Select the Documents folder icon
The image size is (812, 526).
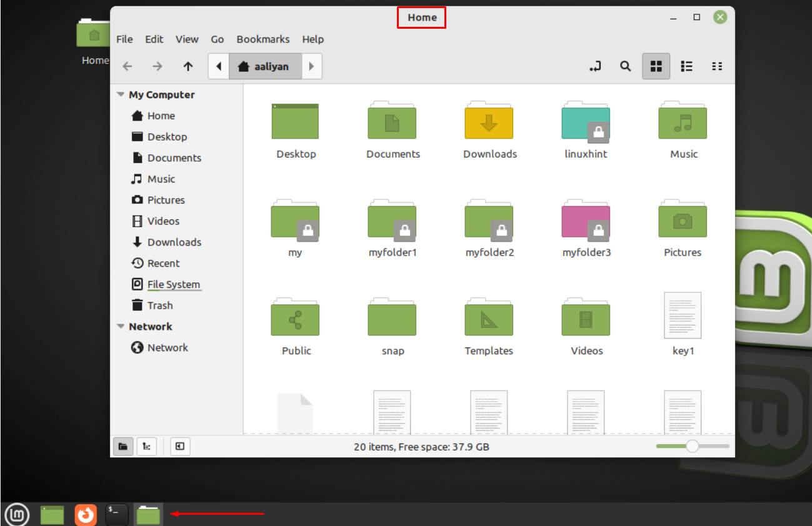click(392, 121)
